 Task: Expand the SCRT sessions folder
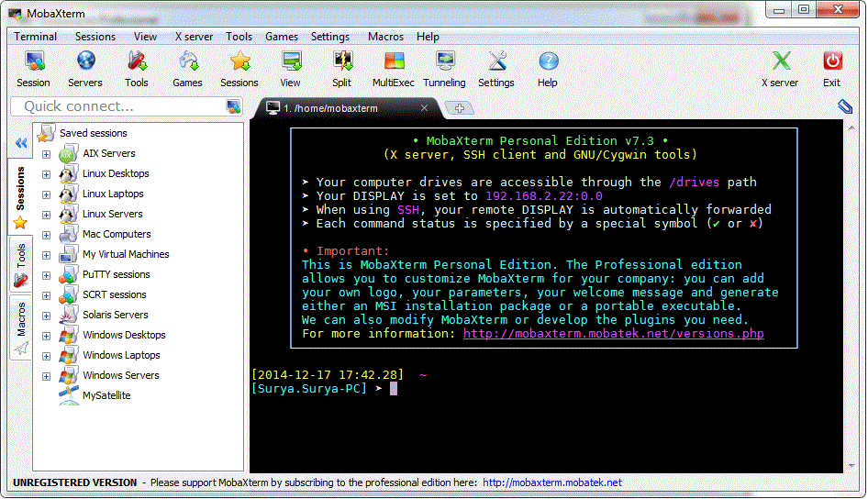[47, 295]
